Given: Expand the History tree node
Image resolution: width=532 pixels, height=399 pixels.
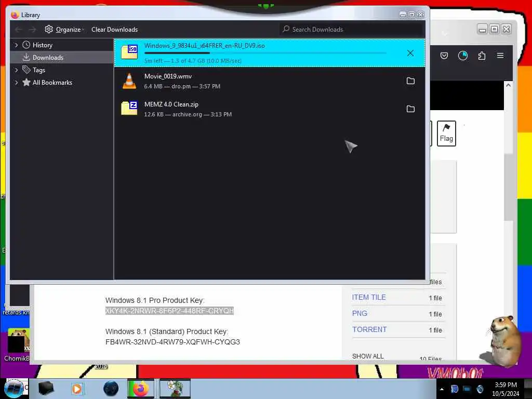Looking at the screenshot, I should (x=16, y=45).
